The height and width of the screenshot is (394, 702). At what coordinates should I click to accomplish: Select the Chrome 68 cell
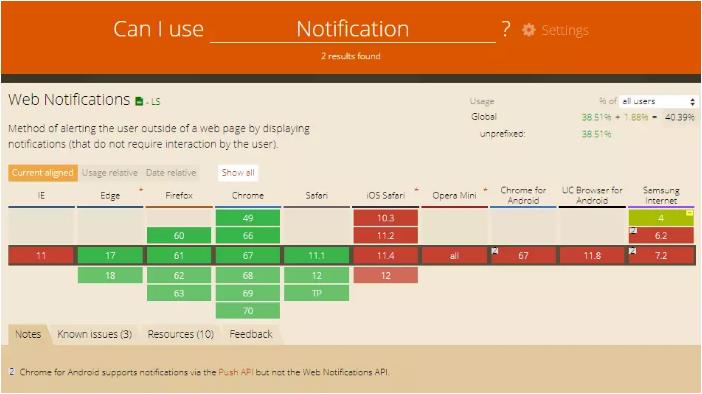(248, 275)
